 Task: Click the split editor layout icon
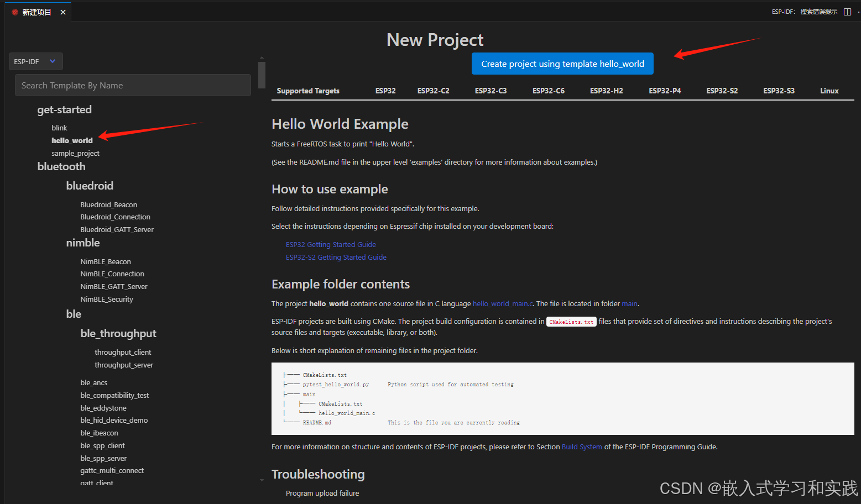click(847, 12)
